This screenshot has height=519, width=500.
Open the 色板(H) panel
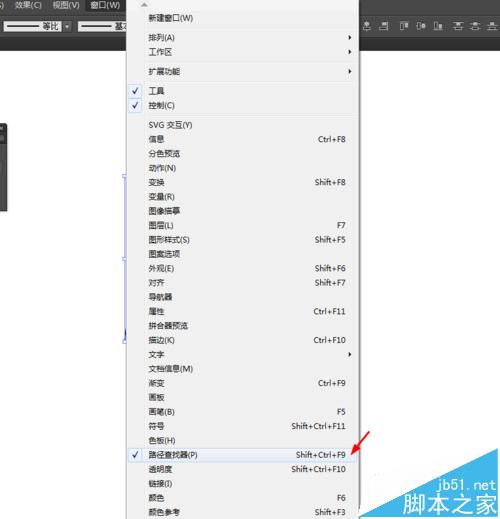(243, 440)
